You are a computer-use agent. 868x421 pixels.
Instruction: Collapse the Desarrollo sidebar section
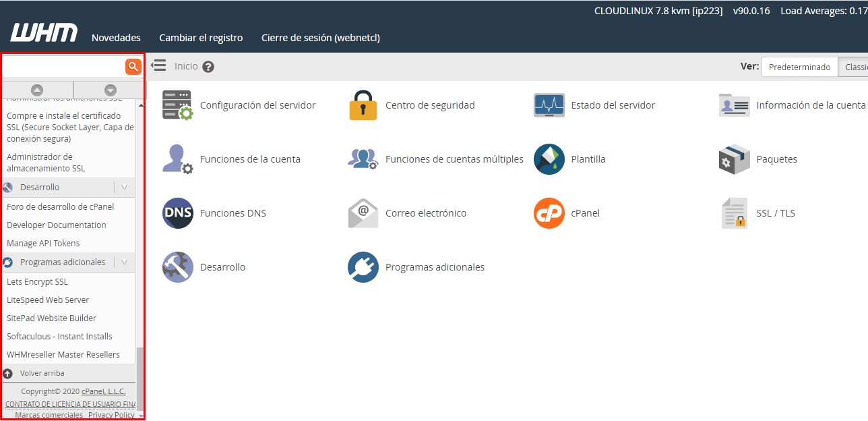point(124,188)
